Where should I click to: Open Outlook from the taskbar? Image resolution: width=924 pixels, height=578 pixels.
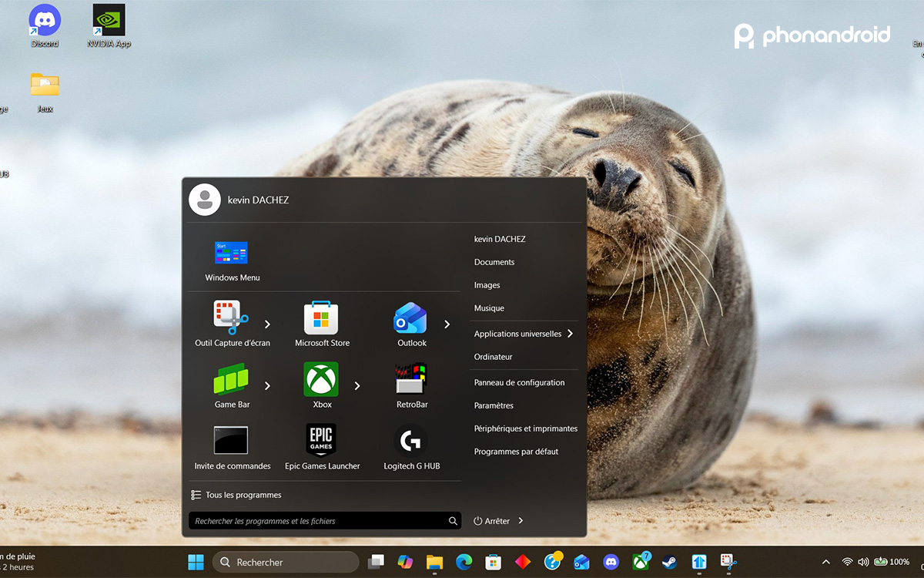point(581,562)
